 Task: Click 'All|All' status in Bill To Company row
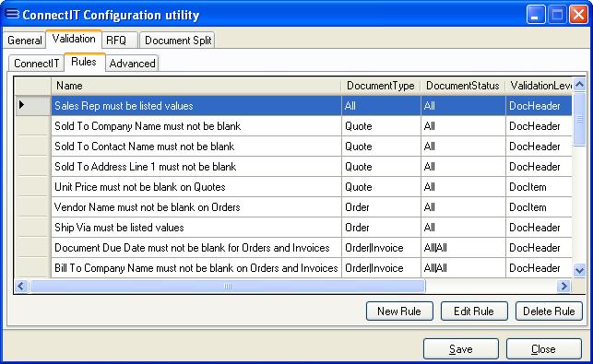coord(463,268)
